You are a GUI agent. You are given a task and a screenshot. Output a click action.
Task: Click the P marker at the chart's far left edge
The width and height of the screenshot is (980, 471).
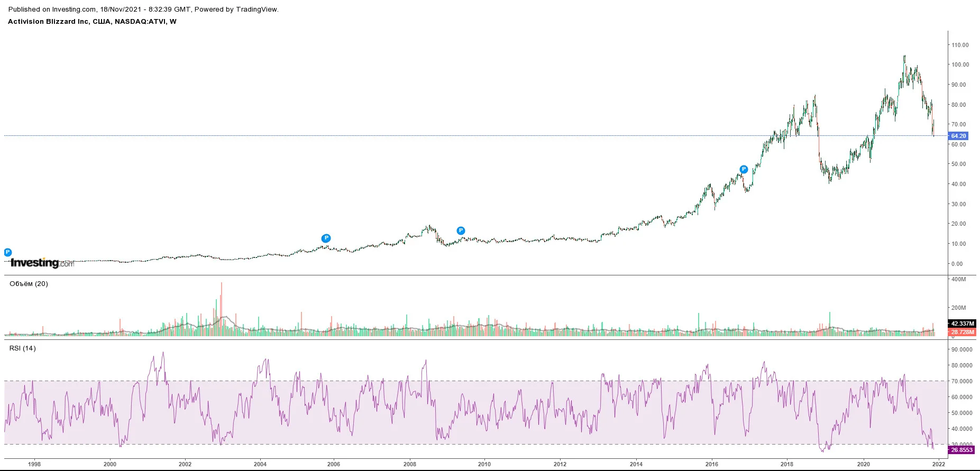pos(8,253)
